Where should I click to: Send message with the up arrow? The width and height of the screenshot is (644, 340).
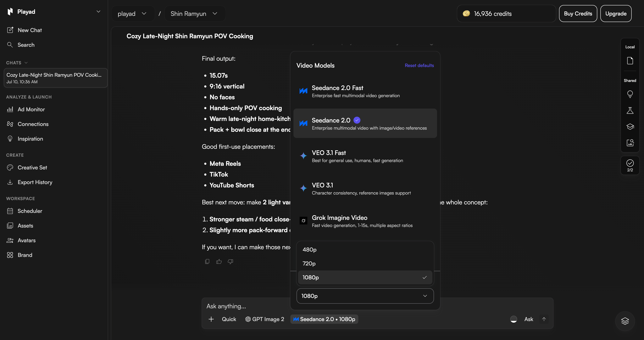[544, 319]
